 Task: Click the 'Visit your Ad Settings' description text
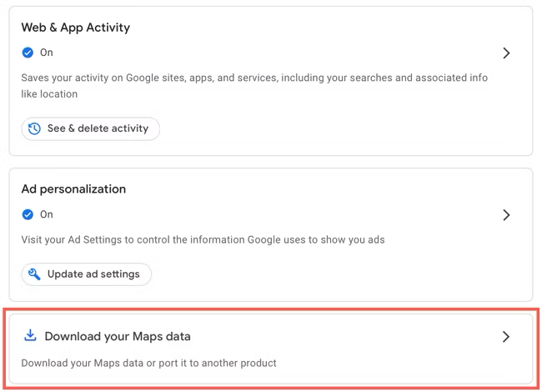click(203, 239)
